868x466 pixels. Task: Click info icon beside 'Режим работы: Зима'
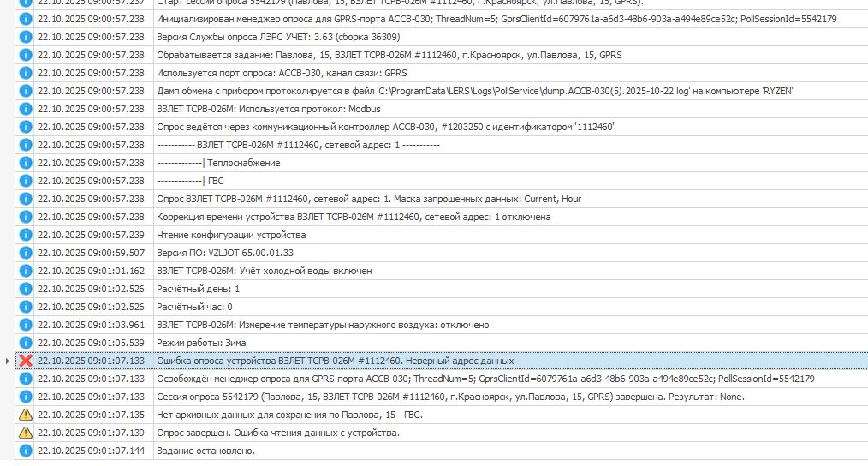tap(26, 343)
